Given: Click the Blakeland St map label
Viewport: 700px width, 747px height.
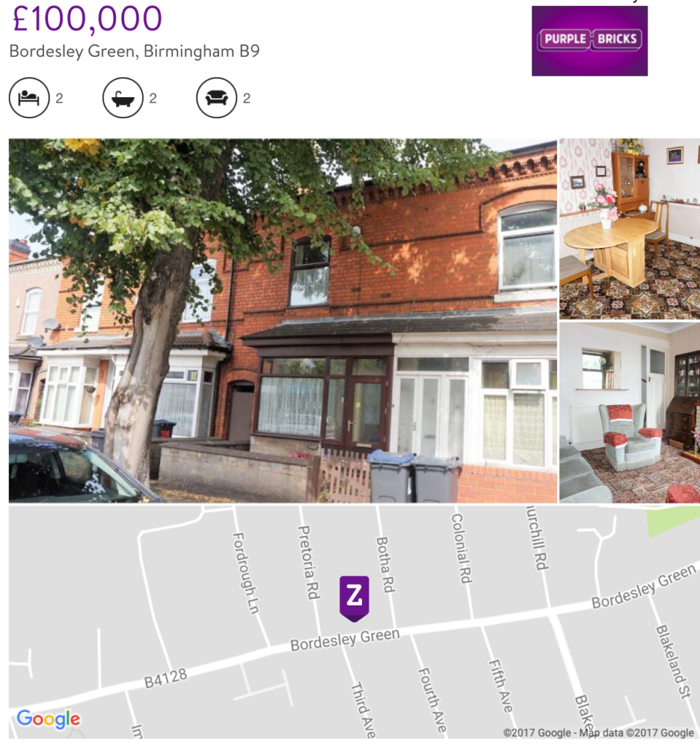Looking at the screenshot, I should 673,661.
